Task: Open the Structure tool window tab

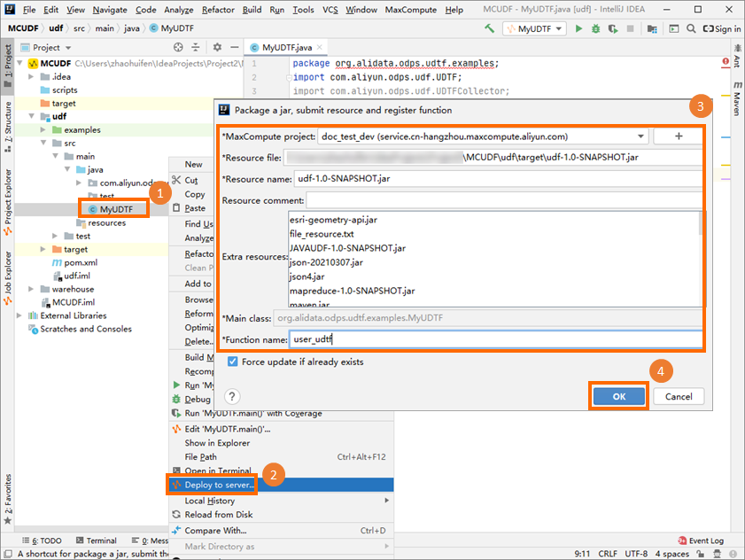Action: 8,127
